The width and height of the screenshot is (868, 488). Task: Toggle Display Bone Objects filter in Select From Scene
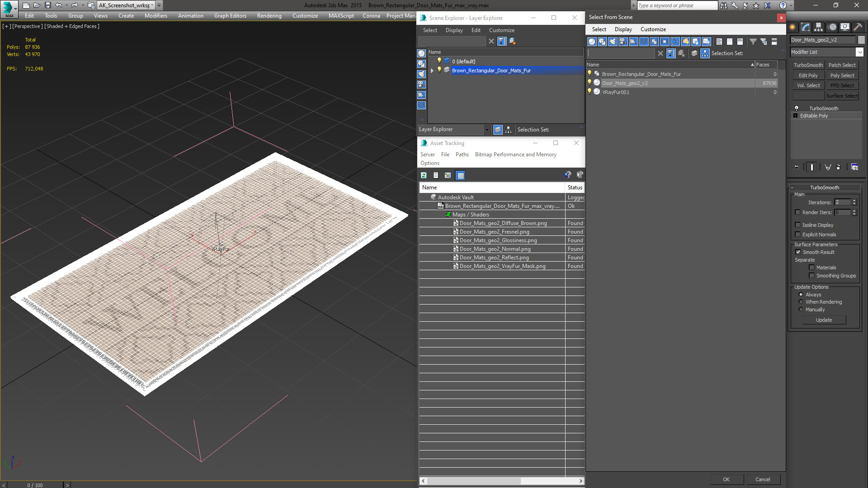(x=675, y=42)
